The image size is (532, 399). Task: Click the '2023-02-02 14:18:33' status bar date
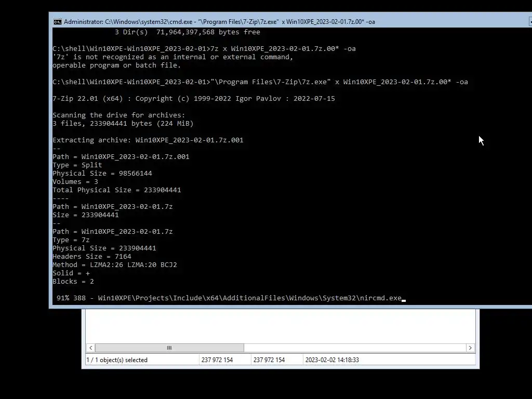pyautogui.click(x=332, y=360)
